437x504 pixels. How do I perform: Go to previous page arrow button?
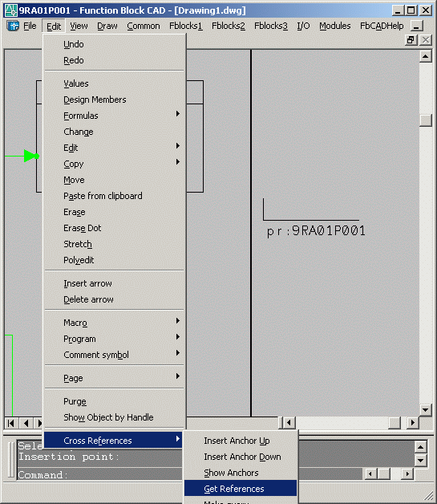(x=26, y=423)
